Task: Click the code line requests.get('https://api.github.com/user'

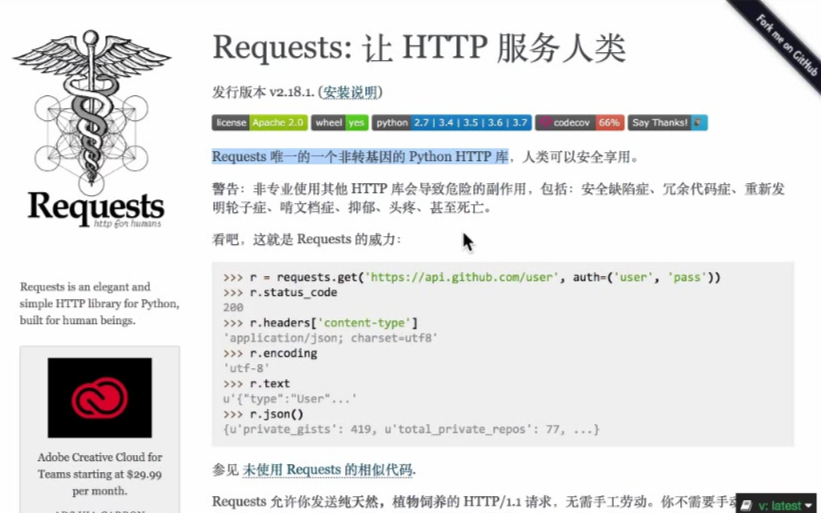Action: click(472, 277)
